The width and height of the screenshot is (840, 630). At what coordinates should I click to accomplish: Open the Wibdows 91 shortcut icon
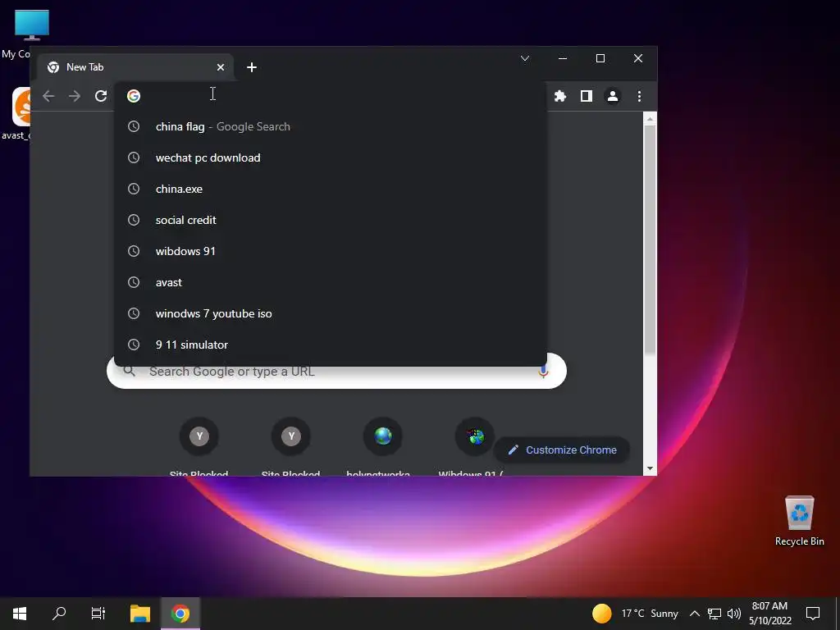(x=475, y=436)
